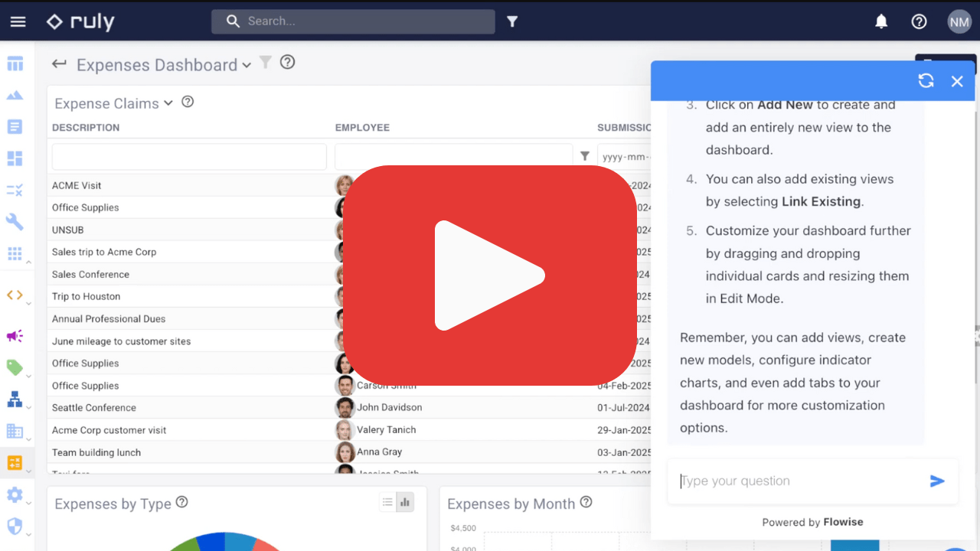Open the Trip to Houston claim
This screenshot has height=551, width=980.
click(x=86, y=296)
